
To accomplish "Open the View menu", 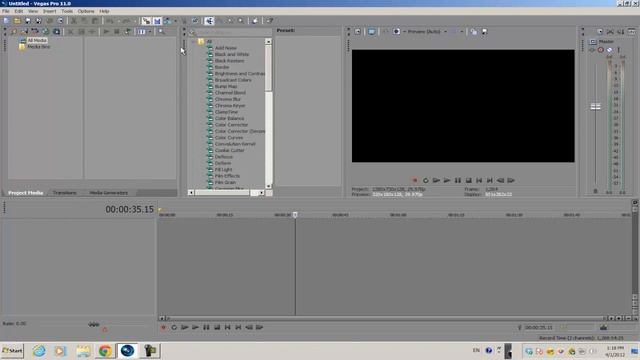I will (33, 11).
